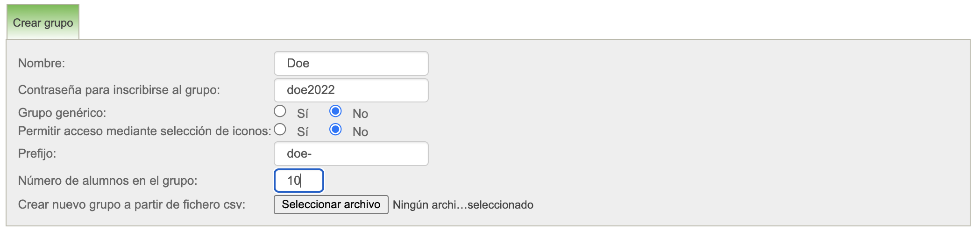
Task: Focus the group password field with doe2022
Action: 351,90
